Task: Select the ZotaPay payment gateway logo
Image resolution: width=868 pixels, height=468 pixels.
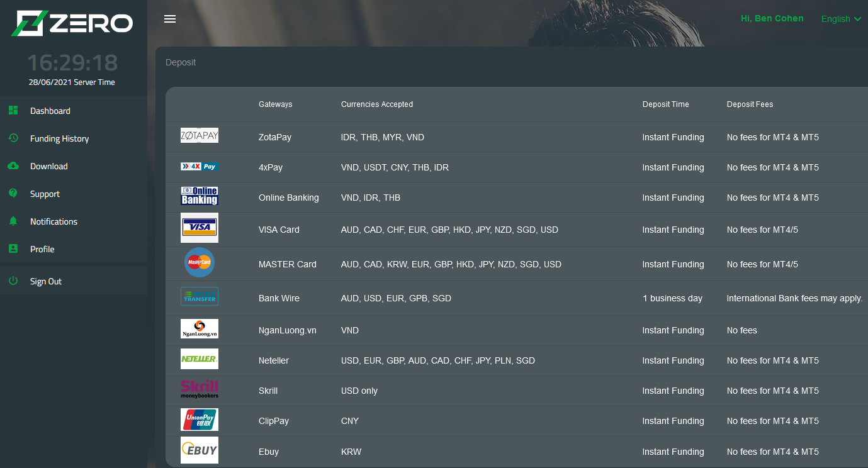Action: click(x=200, y=135)
